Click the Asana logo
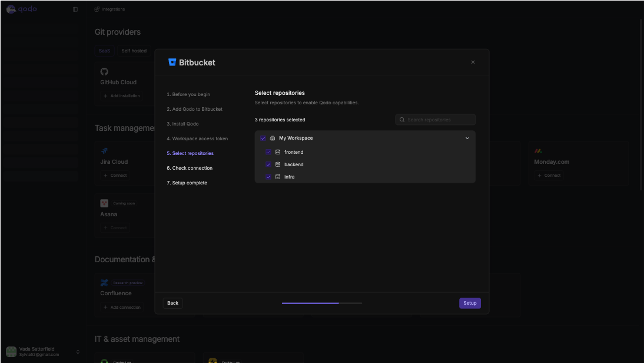 (104, 203)
